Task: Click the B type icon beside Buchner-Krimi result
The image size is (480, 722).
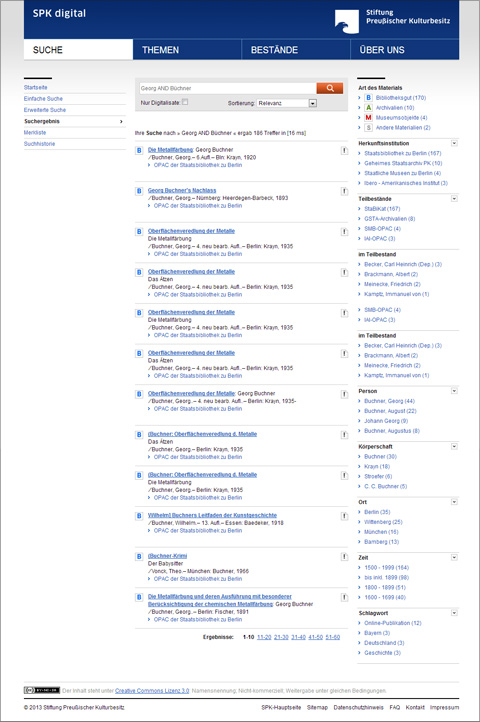Action: pyautogui.click(x=139, y=557)
